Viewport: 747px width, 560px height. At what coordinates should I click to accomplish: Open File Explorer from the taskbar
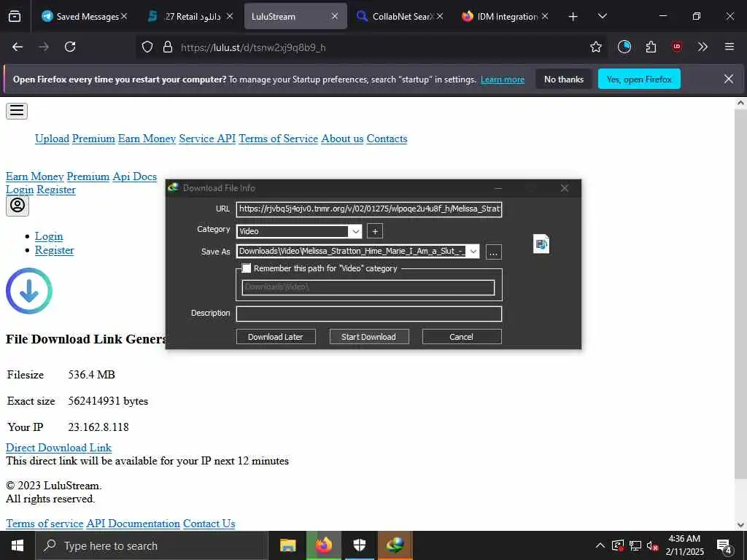[287, 545]
